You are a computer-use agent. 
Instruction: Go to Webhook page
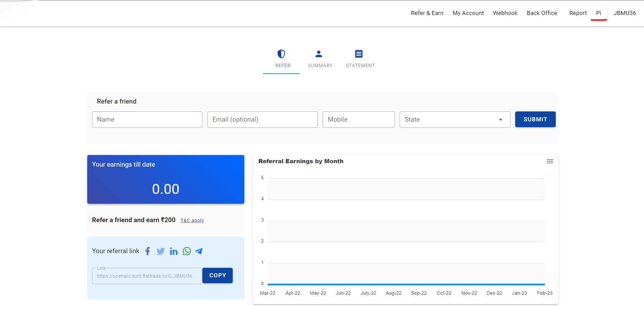[505, 13]
